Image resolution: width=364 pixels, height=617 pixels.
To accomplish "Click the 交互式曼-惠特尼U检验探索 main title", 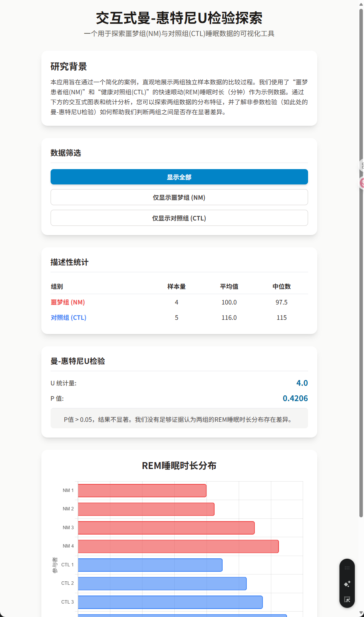I will click(x=179, y=18).
